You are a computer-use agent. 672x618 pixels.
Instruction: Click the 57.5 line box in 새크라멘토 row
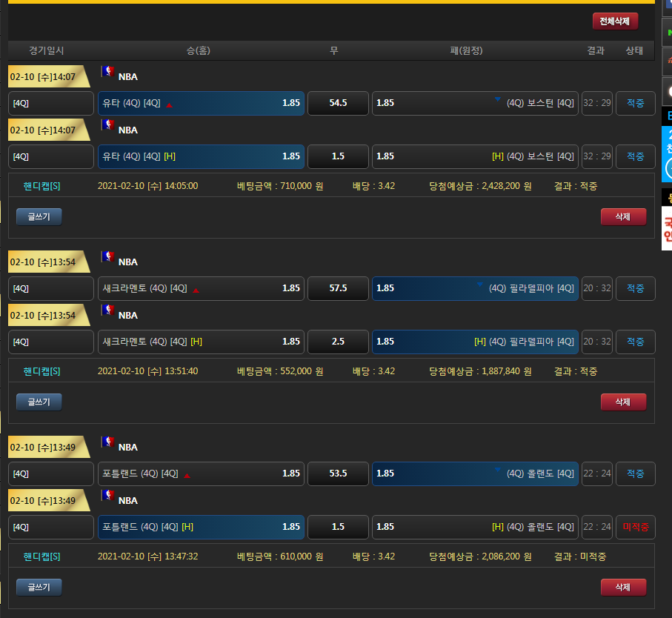click(338, 288)
